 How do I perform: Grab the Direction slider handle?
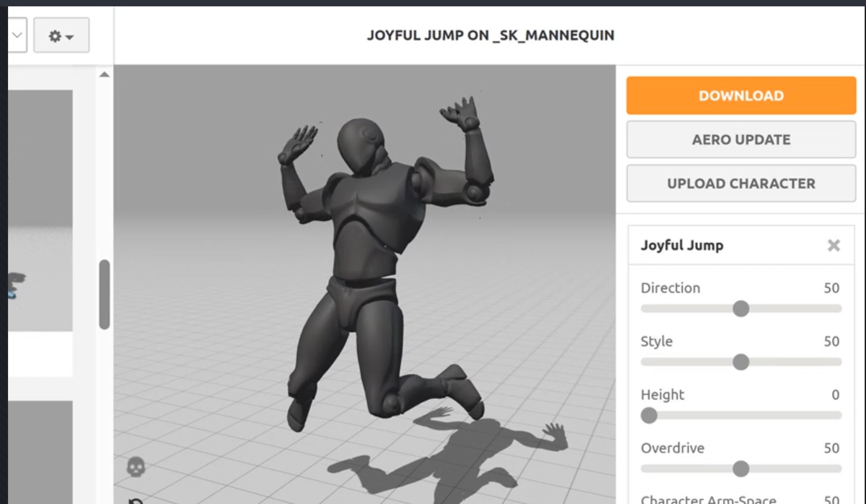point(741,308)
